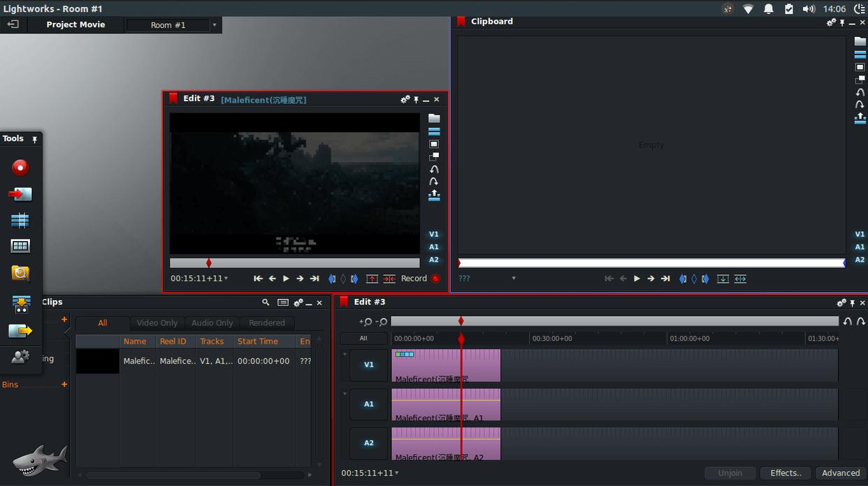Redo in the Edit #3 viewer
Image resolution: width=868 pixels, height=486 pixels.
point(434,182)
